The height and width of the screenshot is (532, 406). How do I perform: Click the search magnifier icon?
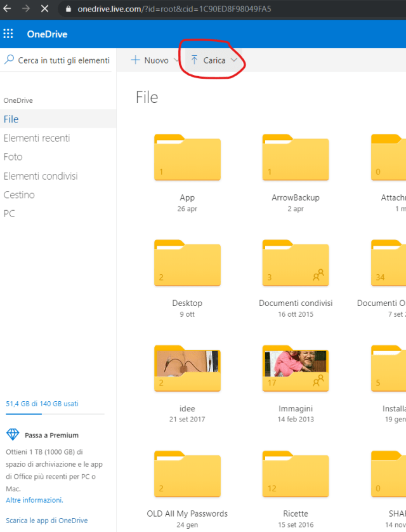click(9, 60)
